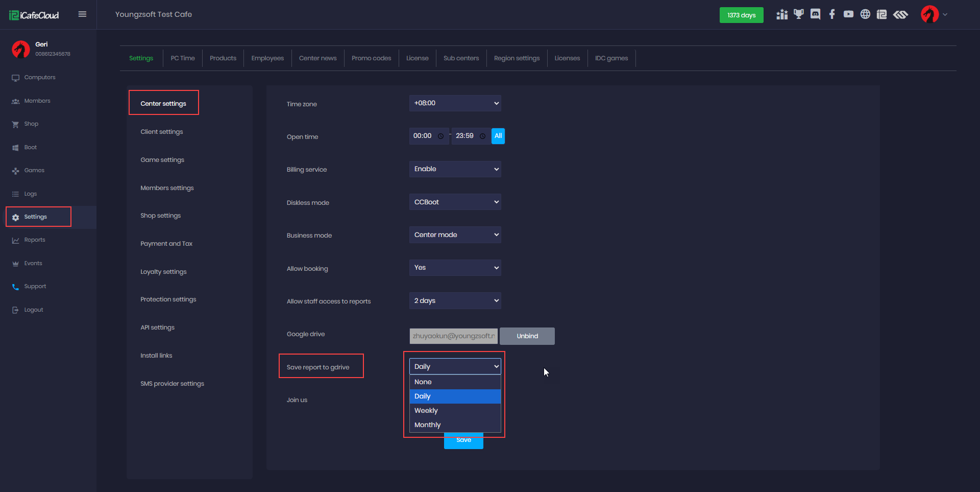980x492 pixels.
Task: Click the YouTube icon in header
Action: [x=848, y=15]
